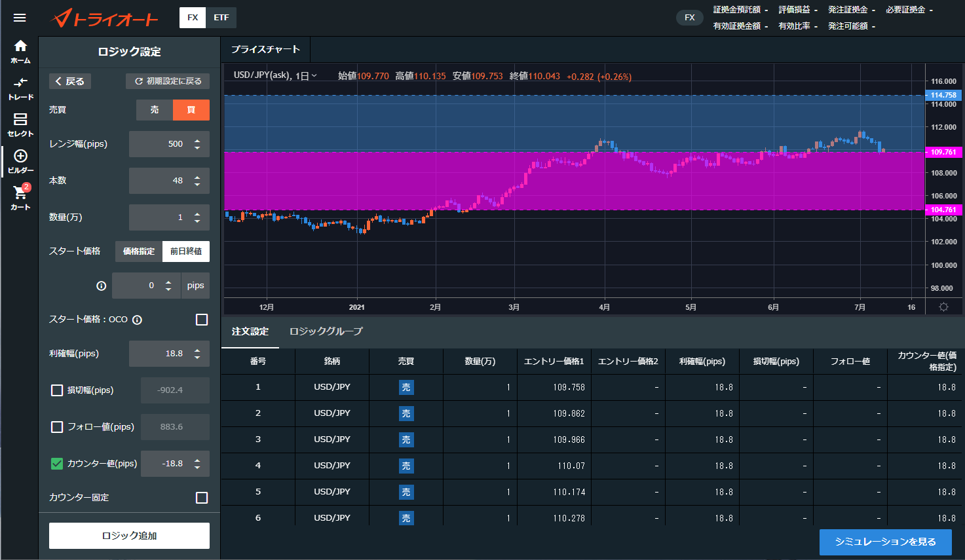The width and height of the screenshot is (965, 560).
Task: Open chart settings gear icon
Action: pyautogui.click(x=943, y=307)
